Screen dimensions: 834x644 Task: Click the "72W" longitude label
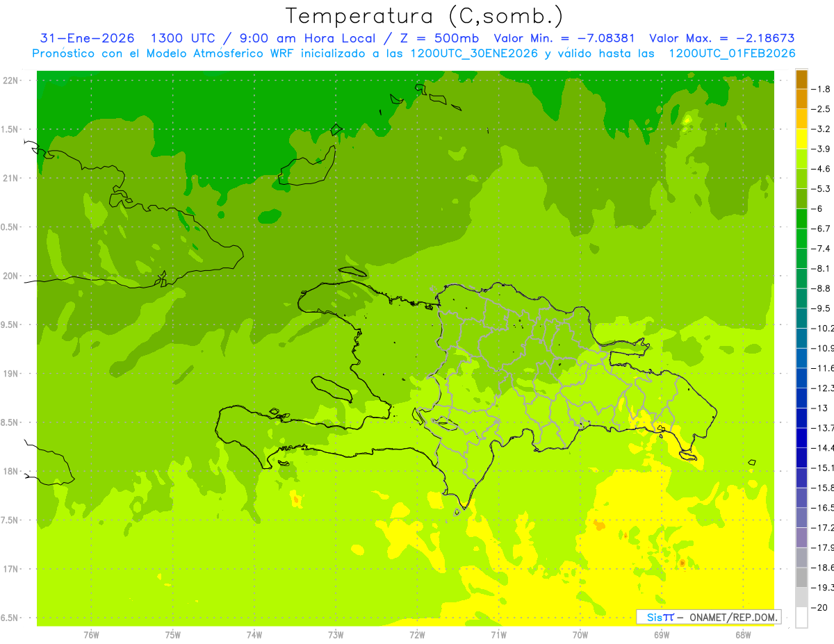[417, 635]
